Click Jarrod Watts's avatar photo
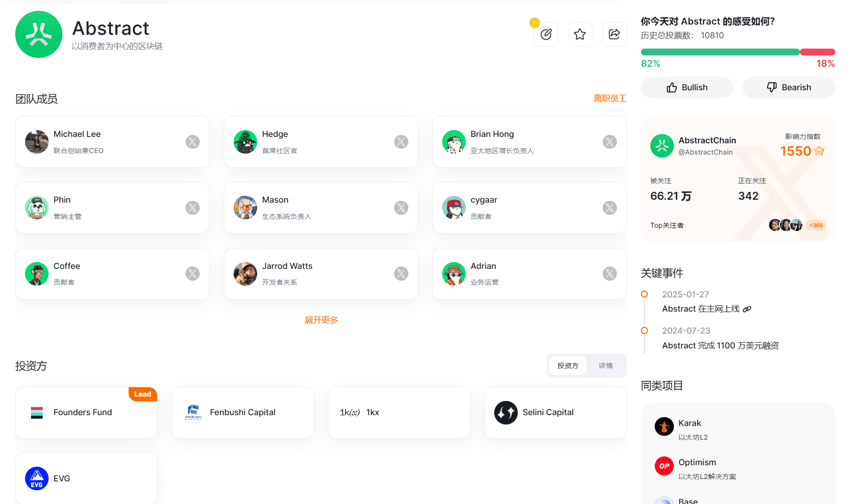This screenshot has width=853, height=504. [x=245, y=274]
